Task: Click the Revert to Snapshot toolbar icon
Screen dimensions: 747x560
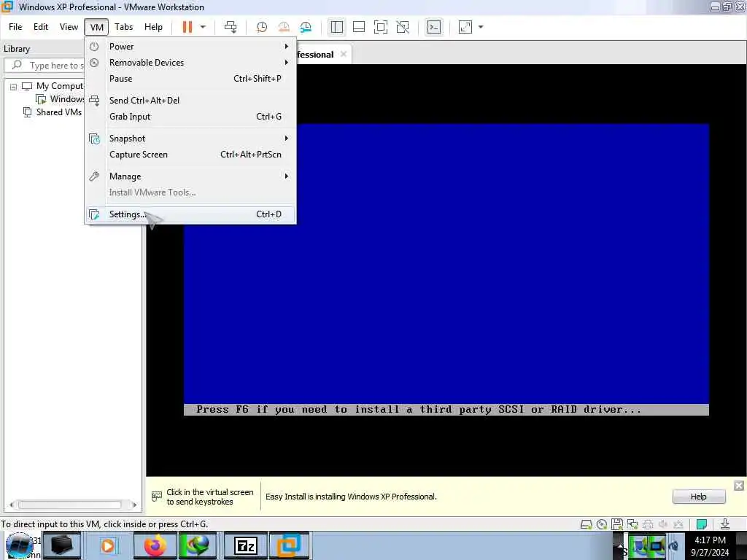Action: pos(284,27)
